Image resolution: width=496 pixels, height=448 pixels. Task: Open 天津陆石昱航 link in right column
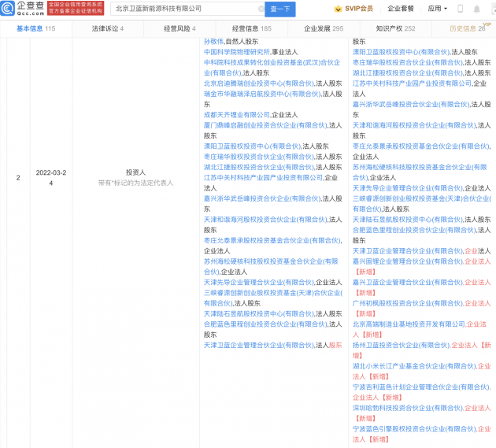[x=408, y=219]
